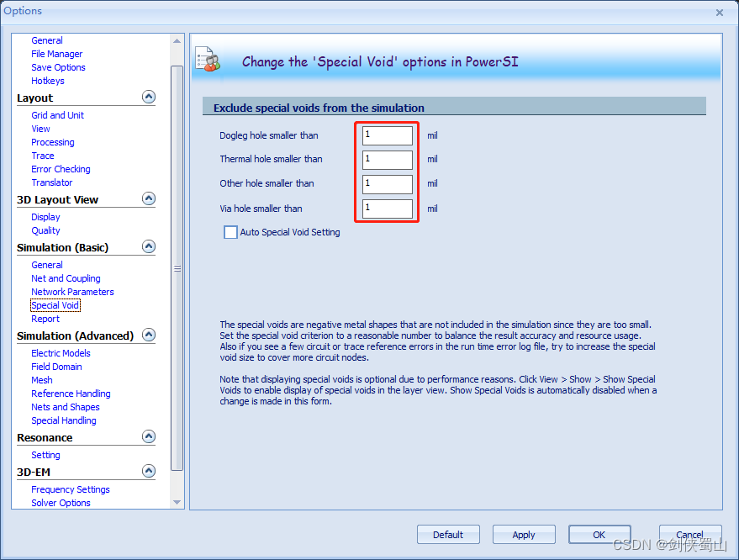Open Solver Options under 3D-EM
Viewport: 739px width, 560px height.
[61, 503]
